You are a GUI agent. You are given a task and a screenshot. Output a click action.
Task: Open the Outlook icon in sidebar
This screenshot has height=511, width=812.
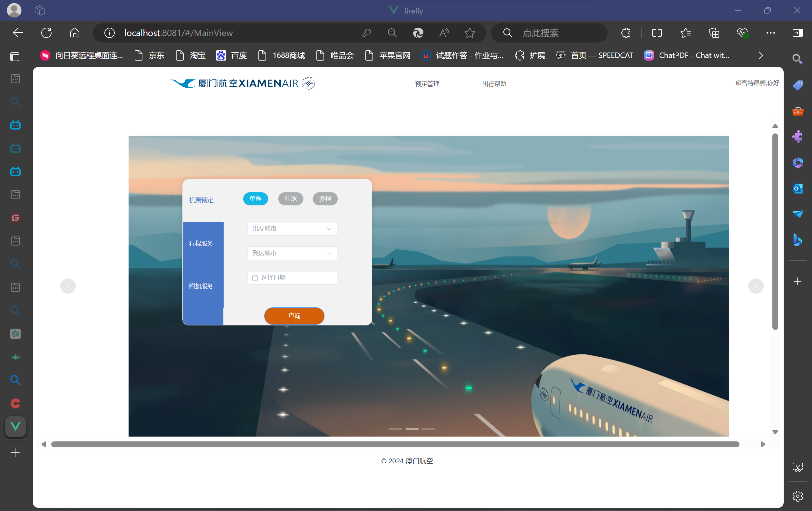click(x=798, y=188)
